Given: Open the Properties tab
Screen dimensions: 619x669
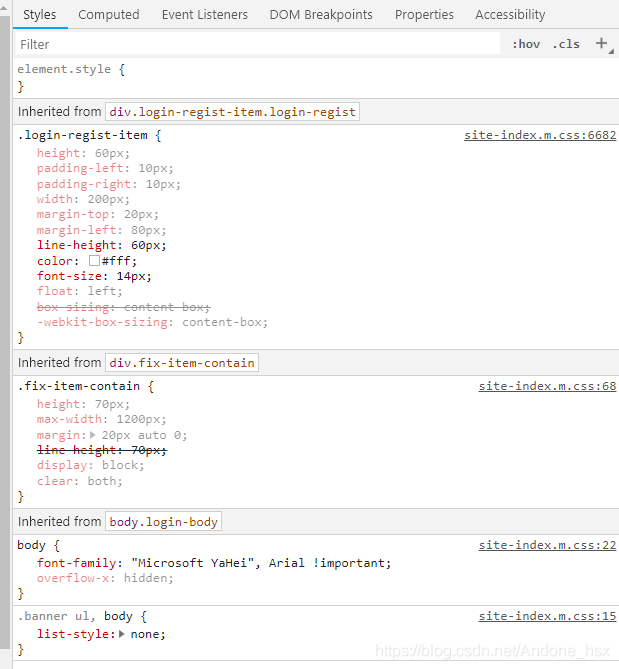Looking at the screenshot, I should coord(424,15).
